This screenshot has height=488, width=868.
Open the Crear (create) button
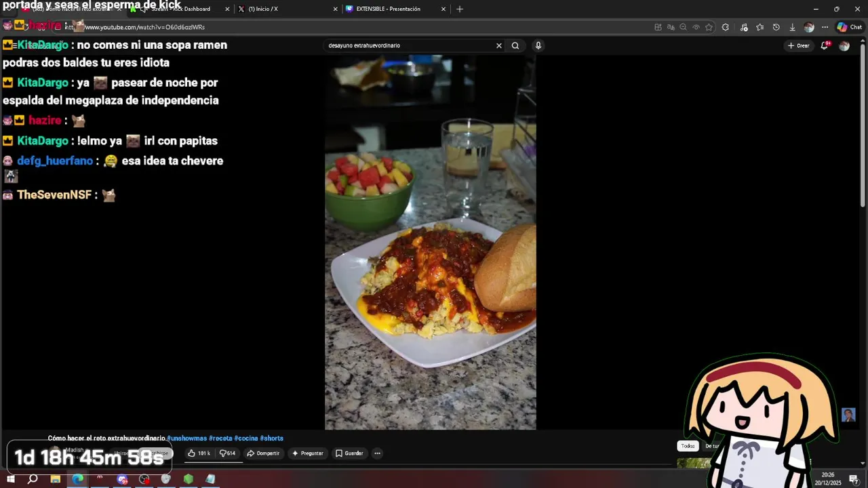tap(799, 45)
